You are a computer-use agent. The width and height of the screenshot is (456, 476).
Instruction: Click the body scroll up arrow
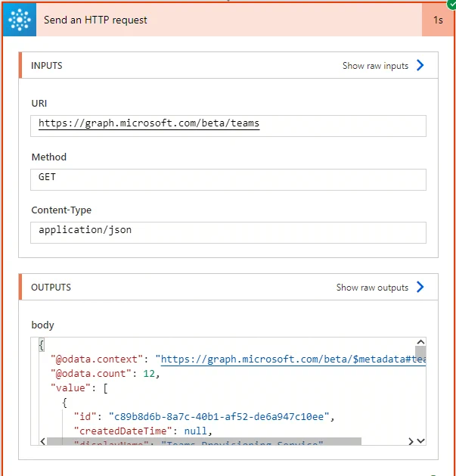pos(420,342)
